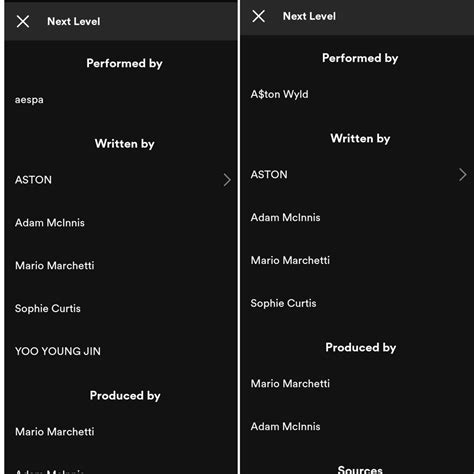Select Mario Marchetti producer in right panel
The image size is (474, 474).
click(x=290, y=384)
